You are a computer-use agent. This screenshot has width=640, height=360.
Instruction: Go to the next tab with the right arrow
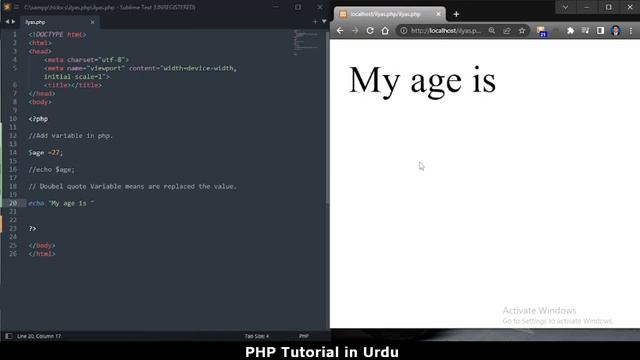(13, 22)
